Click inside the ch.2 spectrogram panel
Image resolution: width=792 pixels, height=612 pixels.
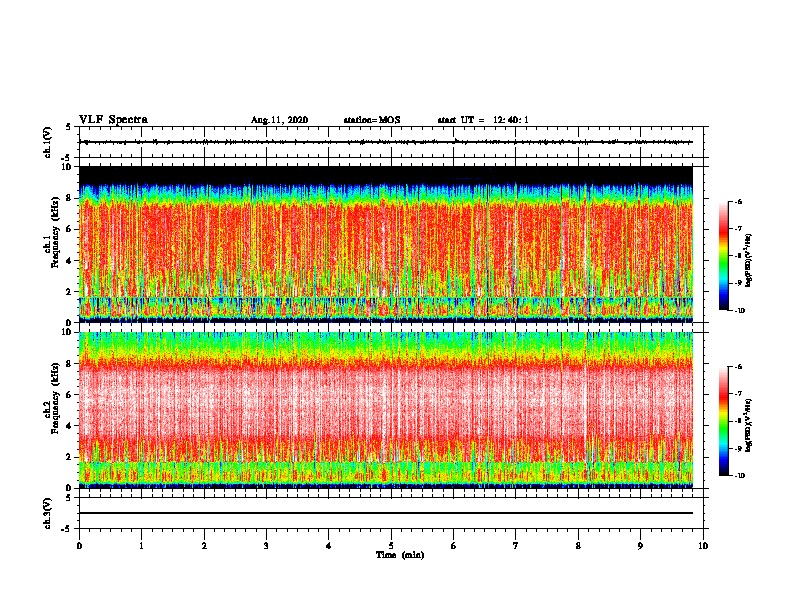(386, 410)
